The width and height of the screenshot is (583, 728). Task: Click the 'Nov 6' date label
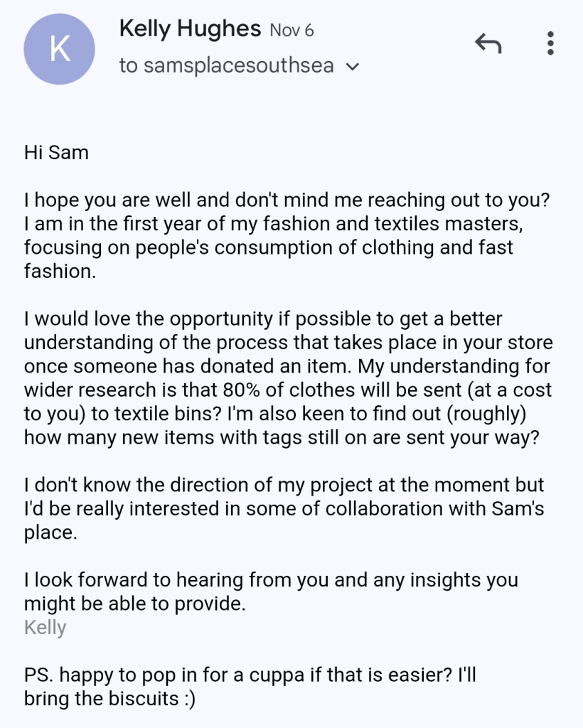tap(291, 31)
